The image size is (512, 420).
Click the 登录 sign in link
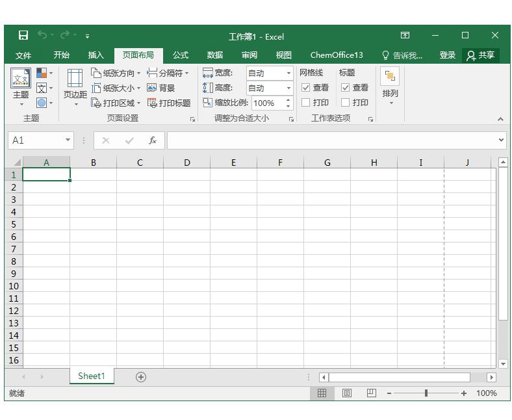[x=447, y=55]
